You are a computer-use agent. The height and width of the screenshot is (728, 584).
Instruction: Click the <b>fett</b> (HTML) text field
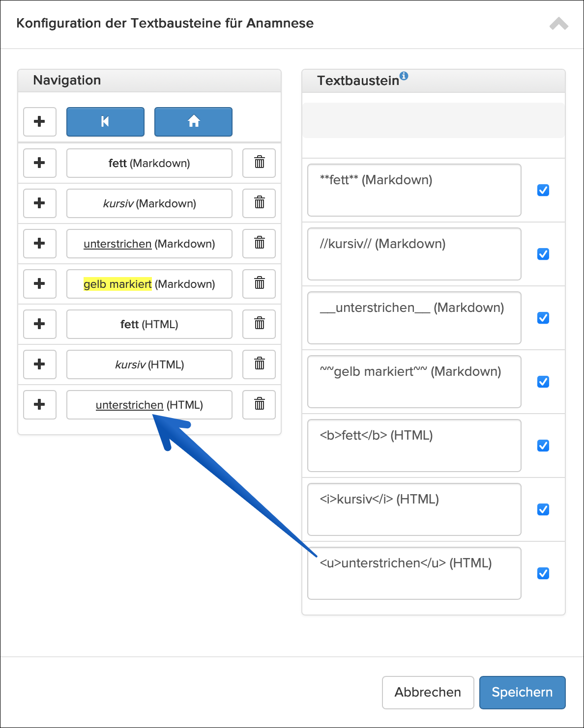[414, 446]
